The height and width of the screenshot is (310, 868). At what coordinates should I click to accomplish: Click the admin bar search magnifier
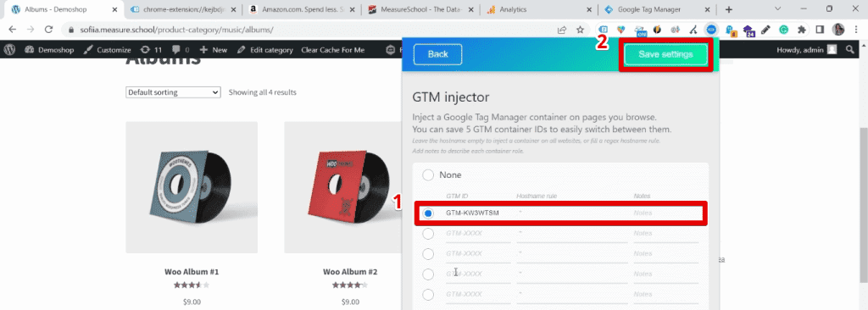point(850,50)
